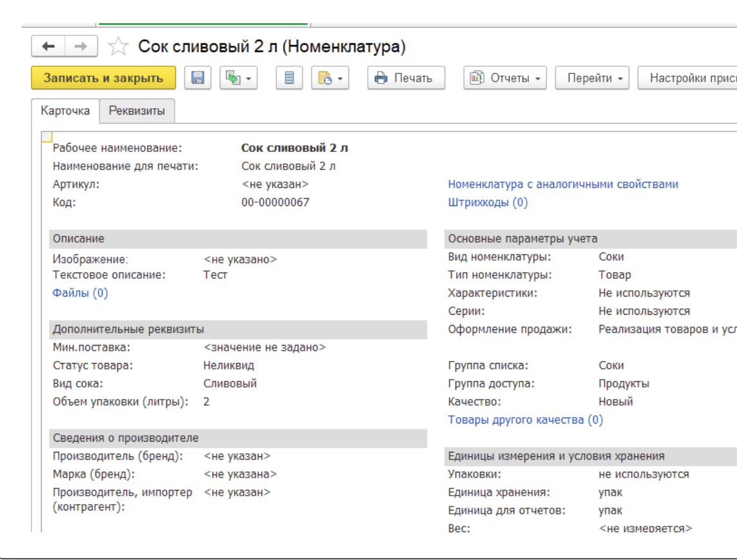Switch to the Реквизиты tab
737x560 pixels.
137,111
